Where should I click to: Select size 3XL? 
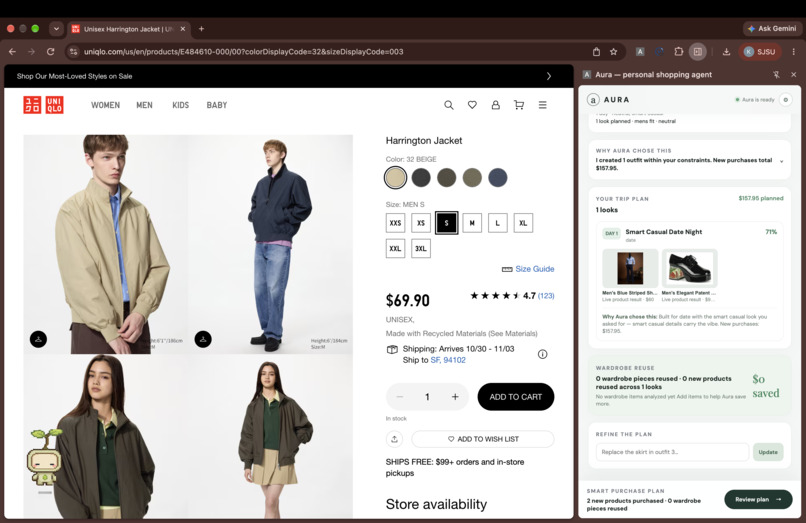(421, 248)
